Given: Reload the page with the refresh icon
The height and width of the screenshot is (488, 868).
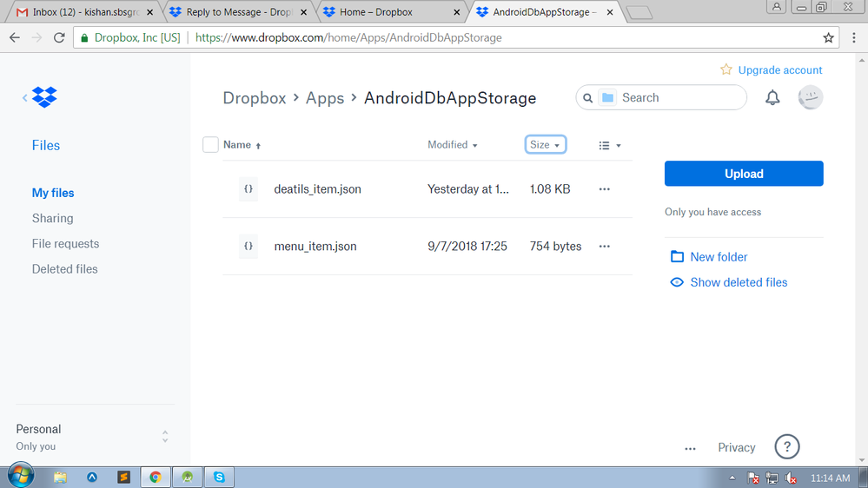Looking at the screenshot, I should pos(59,37).
